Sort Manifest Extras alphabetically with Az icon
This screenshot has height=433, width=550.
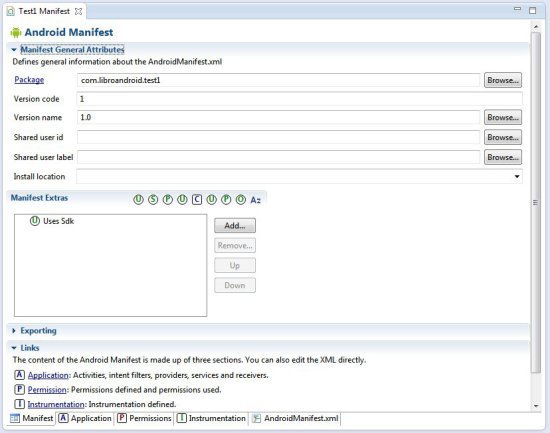coord(255,200)
